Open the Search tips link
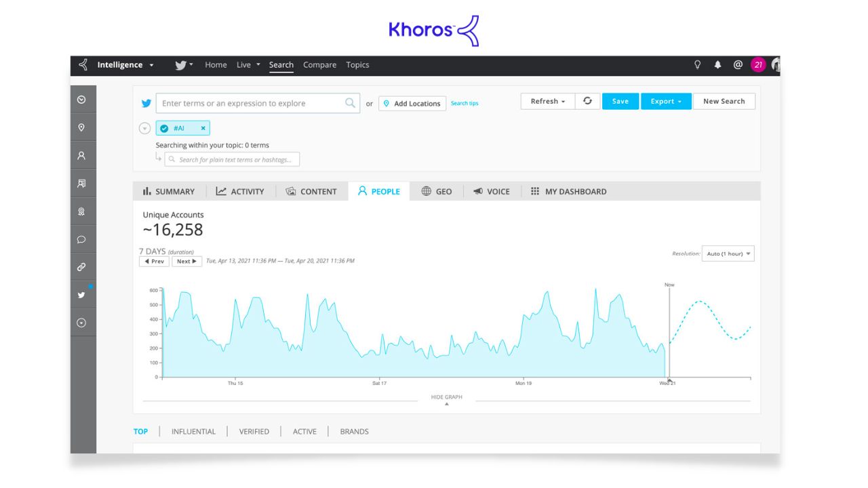 click(465, 104)
